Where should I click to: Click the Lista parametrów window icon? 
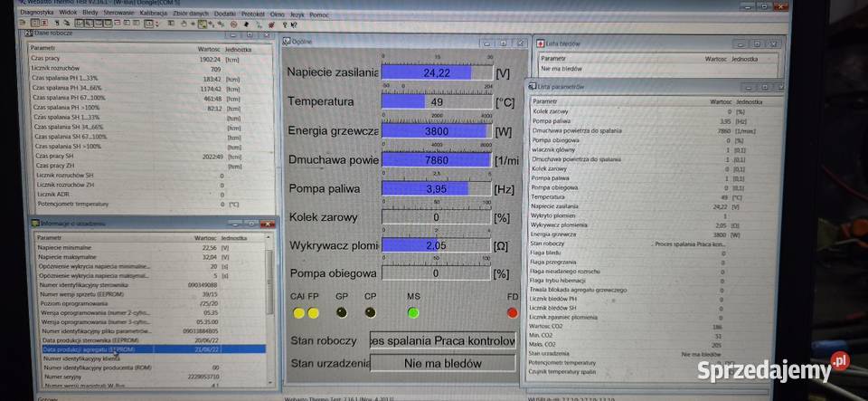point(533,86)
